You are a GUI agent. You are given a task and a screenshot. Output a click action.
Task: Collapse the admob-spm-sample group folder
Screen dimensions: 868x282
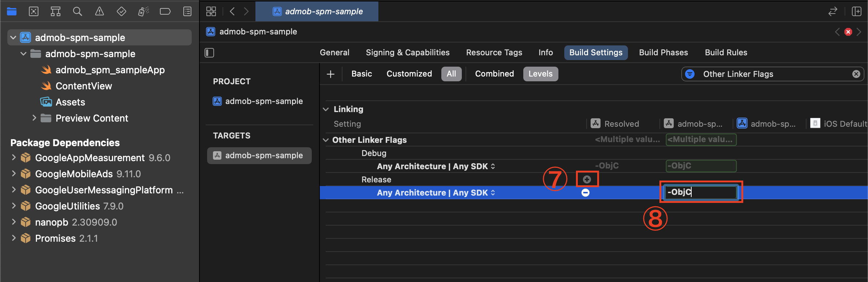pos(23,54)
